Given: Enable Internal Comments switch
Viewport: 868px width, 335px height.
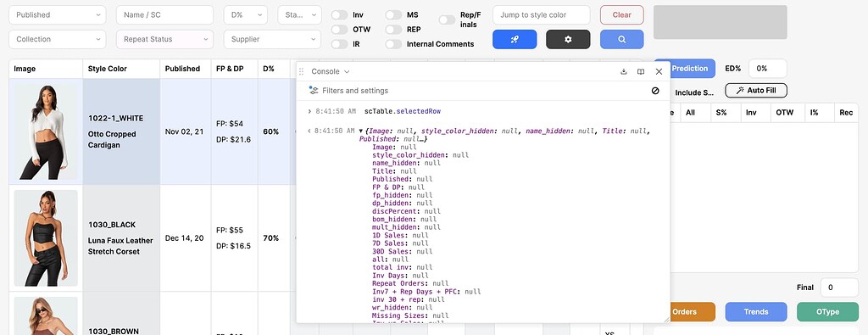Looking at the screenshot, I should (393, 44).
